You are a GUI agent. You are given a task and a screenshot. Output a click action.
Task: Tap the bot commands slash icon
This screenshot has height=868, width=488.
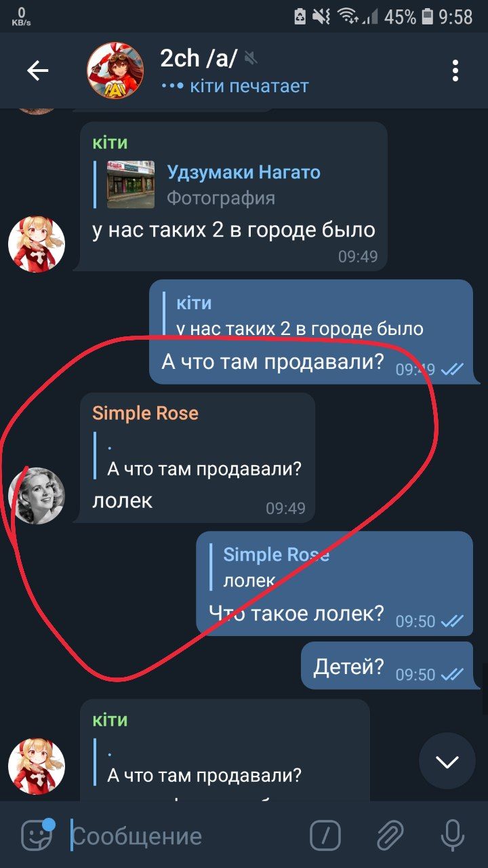tap(325, 835)
